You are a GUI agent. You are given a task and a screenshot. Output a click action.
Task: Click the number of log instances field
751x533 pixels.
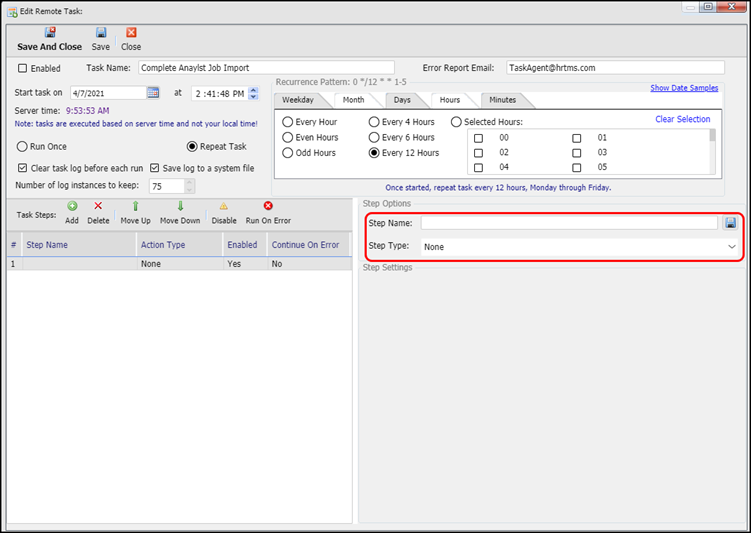[x=167, y=186]
